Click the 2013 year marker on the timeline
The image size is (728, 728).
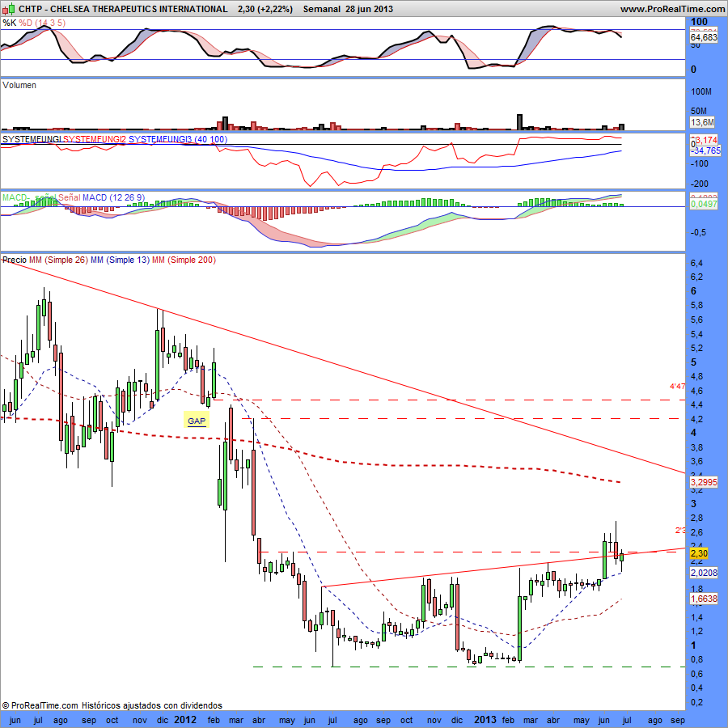(485, 720)
